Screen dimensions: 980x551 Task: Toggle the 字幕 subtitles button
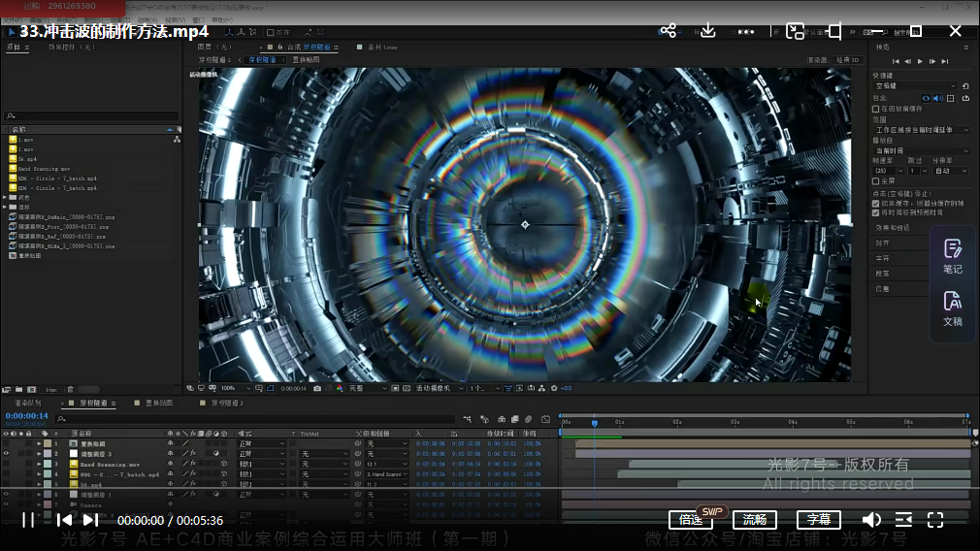point(818,520)
